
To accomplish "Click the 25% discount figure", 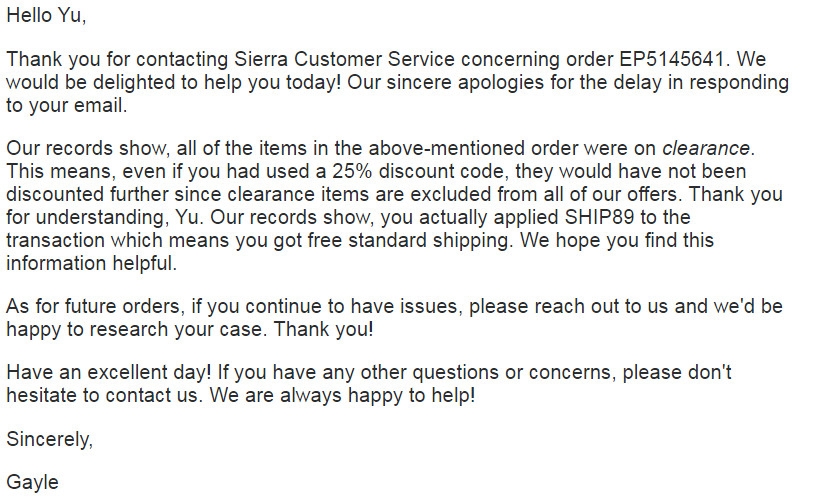I will (x=352, y=172).
